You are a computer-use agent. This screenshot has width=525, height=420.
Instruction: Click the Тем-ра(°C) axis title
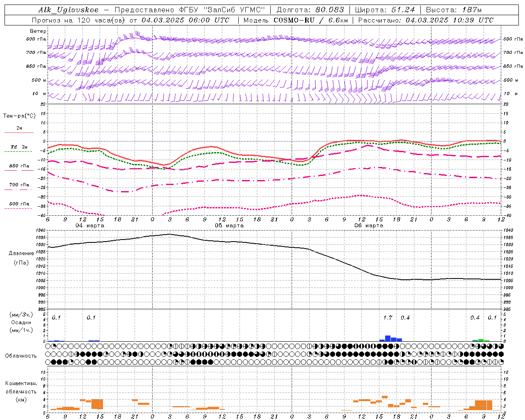click(x=19, y=116)
